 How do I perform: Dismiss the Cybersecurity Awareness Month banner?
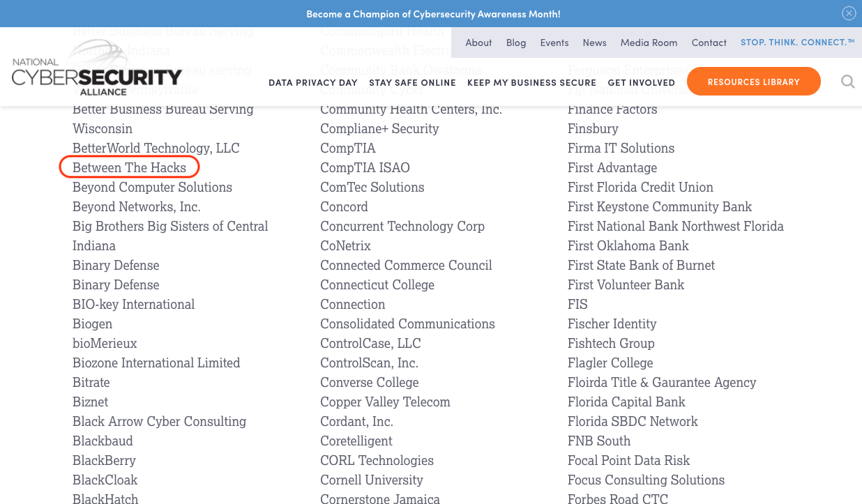(x=849, y=13)
